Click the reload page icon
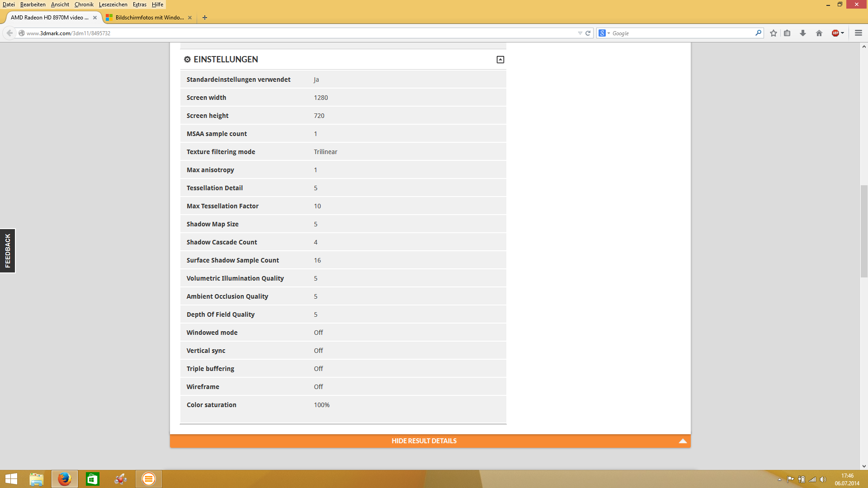 tap(588, 33)
